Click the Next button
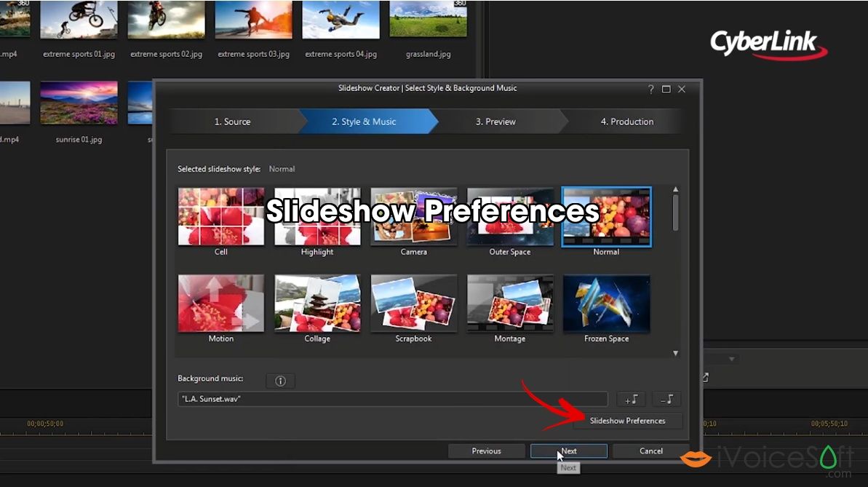This screenshot has width=868, height=487. (x=569, y=451)
